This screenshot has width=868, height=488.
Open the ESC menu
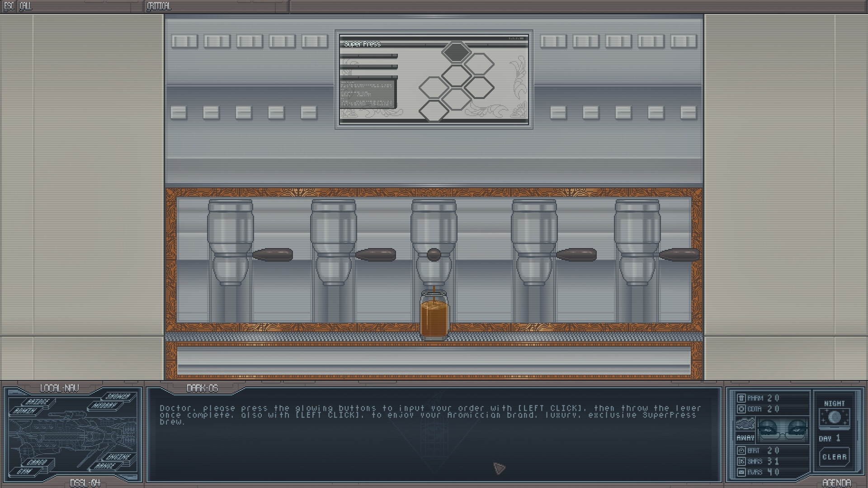(9, 7)
